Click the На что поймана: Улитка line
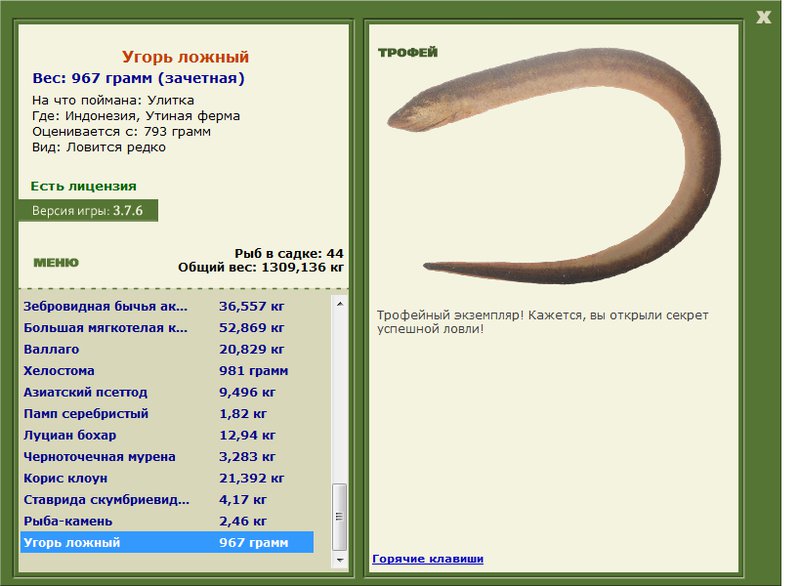The height and width of the screenshot is (586, 800). coord(113,100)
